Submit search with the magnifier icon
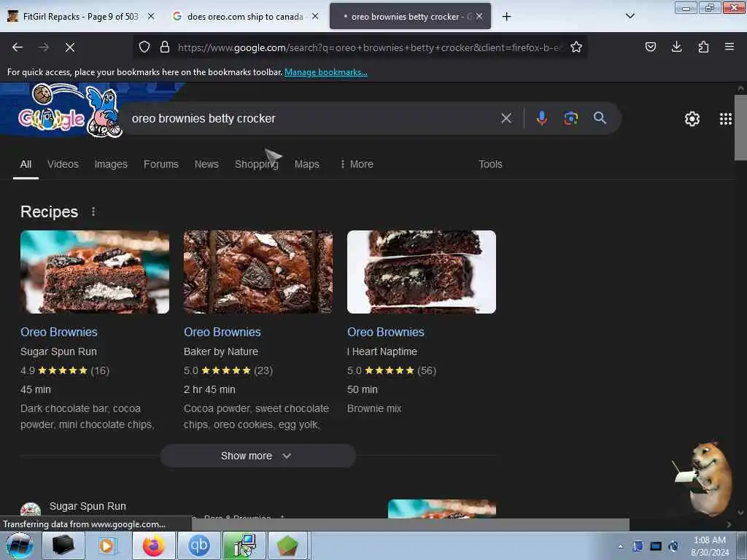This screenshot has height=560, width=747. [x=600, y=118]
